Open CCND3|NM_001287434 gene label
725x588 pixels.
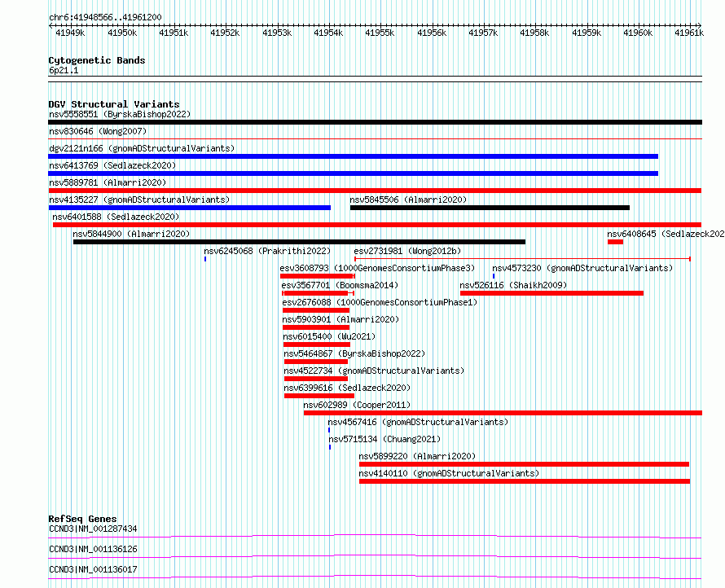pyautogui.click(x=93, y=529)
